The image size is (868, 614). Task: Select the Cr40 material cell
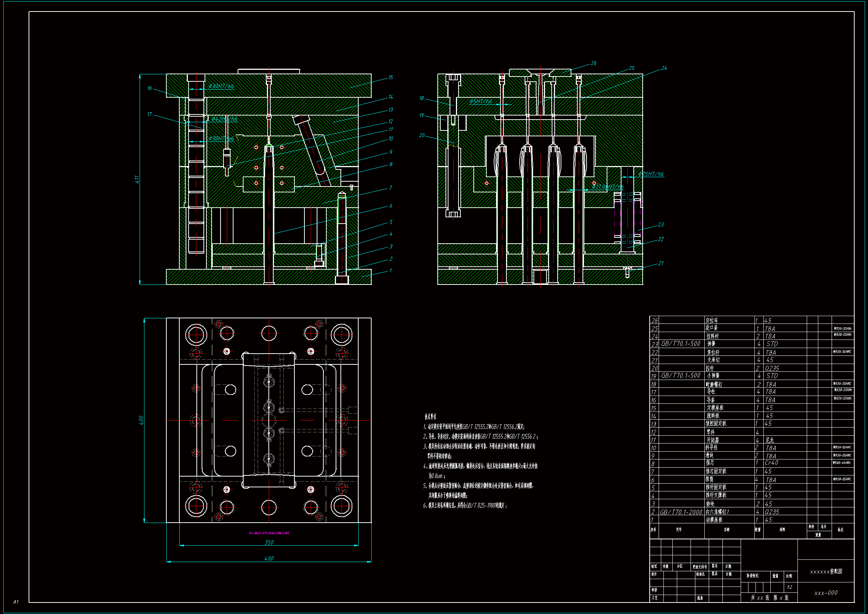(x=771, y=463)
